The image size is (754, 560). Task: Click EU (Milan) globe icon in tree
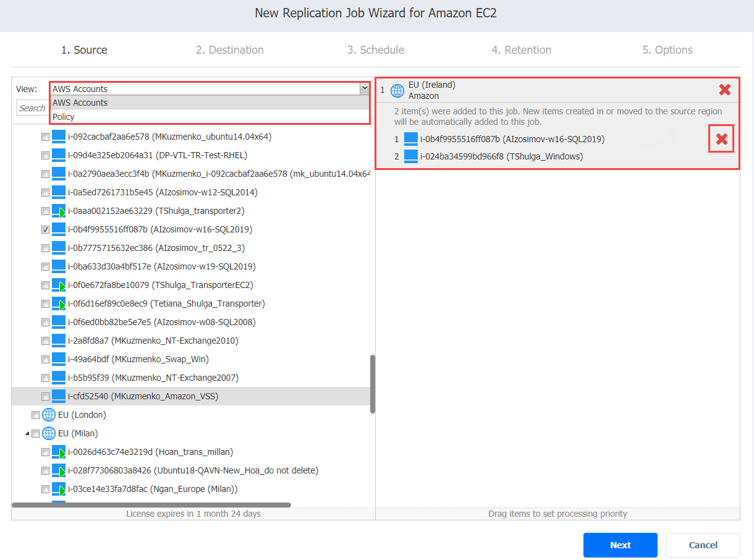49,433
